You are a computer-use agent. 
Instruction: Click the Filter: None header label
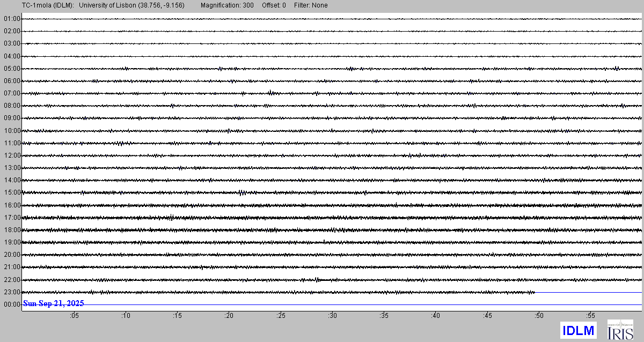pos(311,5)
